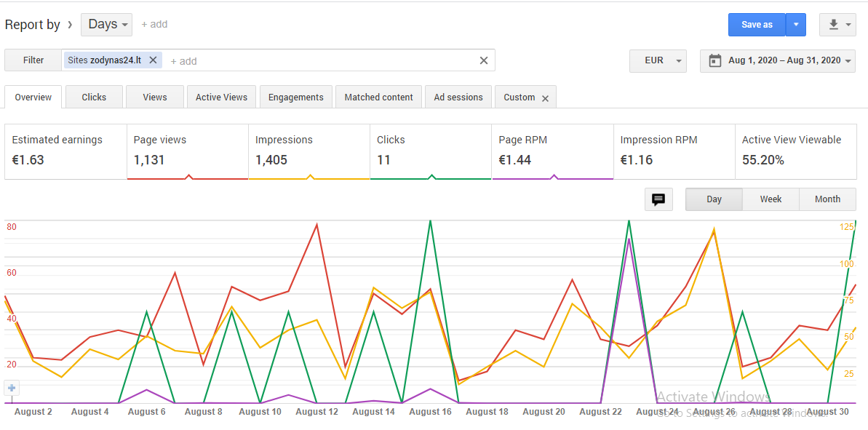
Task: Click the chart annotations comment icon
Action: [658, 199]
